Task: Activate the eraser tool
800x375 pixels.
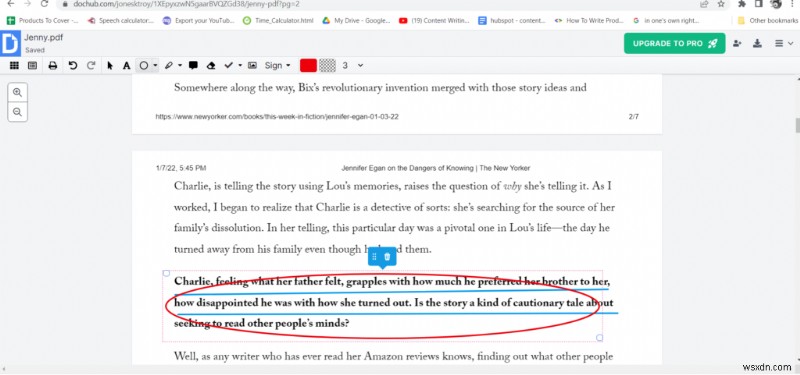Action: (x=211, y=65)
